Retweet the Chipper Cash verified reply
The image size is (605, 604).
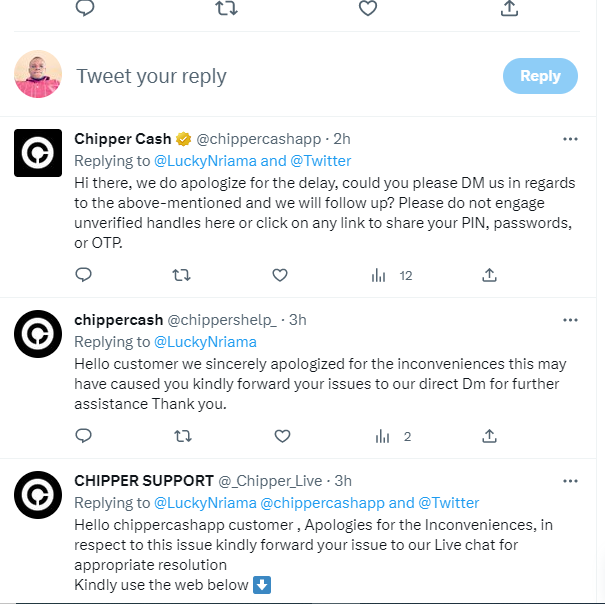pyautogui.click(x=182, y=275)
